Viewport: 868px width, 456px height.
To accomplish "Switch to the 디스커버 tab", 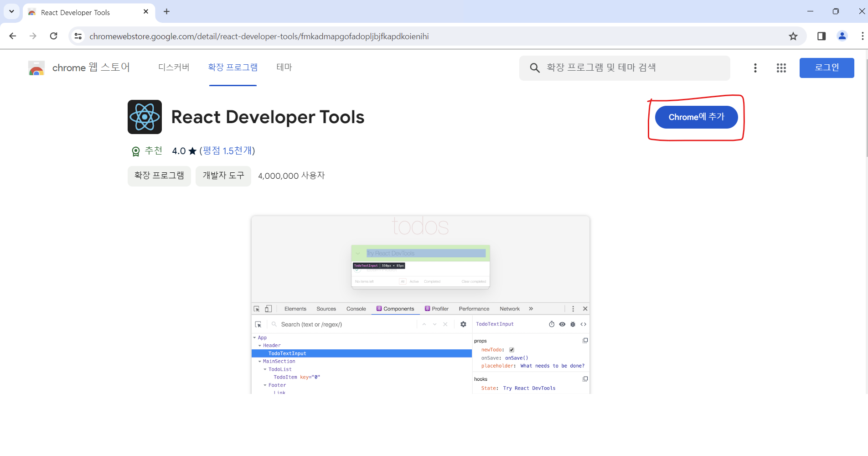I will [x=174, y=67].
